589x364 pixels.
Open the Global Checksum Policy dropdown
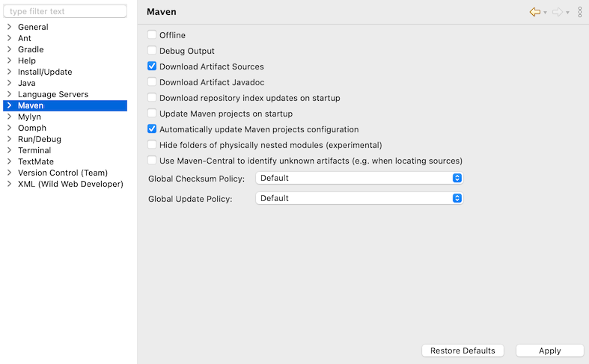point(359,178)
